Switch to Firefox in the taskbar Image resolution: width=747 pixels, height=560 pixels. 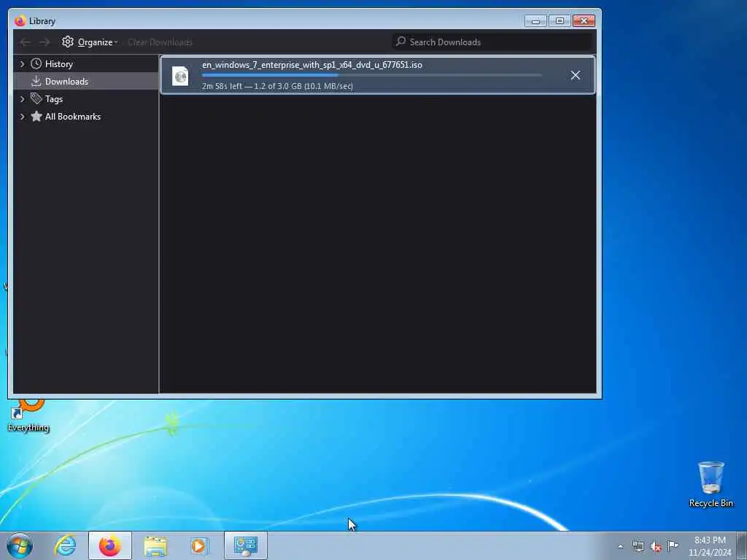click(x=110, y=545)
